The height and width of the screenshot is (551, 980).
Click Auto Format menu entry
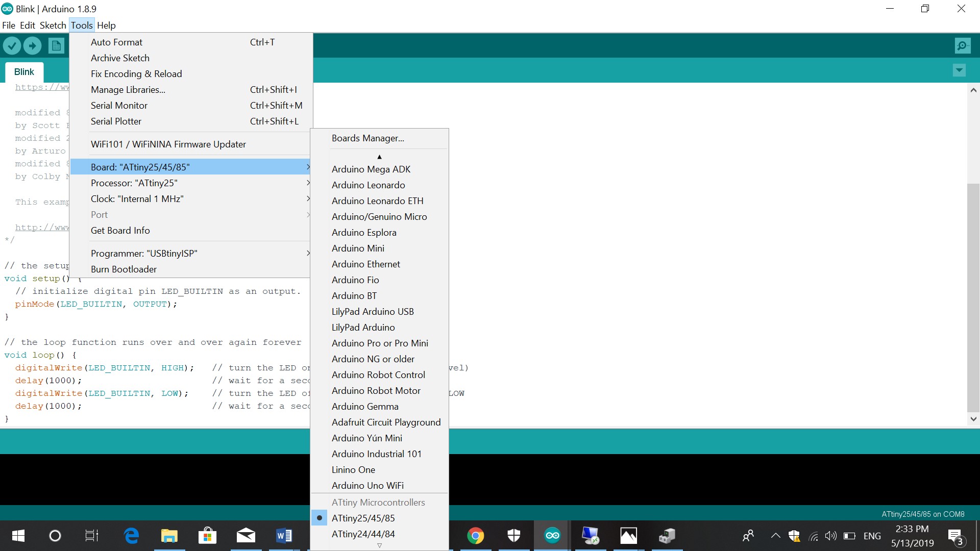click(116, 42)
